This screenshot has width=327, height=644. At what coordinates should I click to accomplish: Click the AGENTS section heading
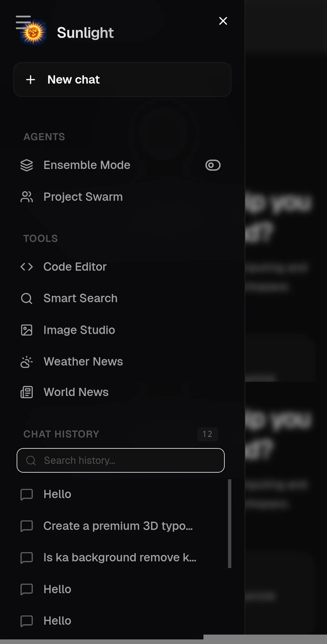(44, 137)
